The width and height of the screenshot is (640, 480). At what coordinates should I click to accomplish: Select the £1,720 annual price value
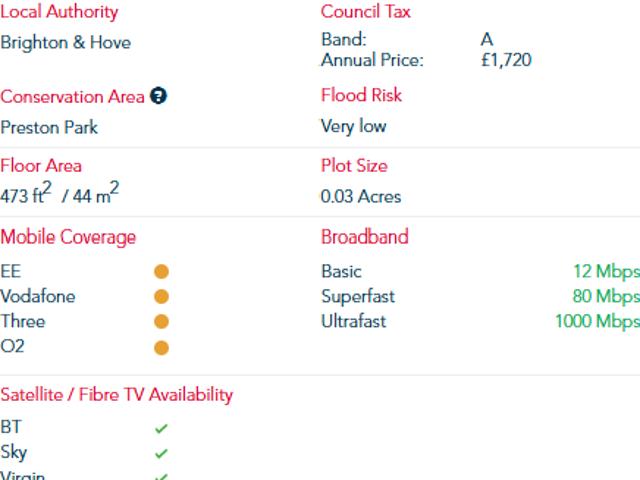click(x=506, y=60)
